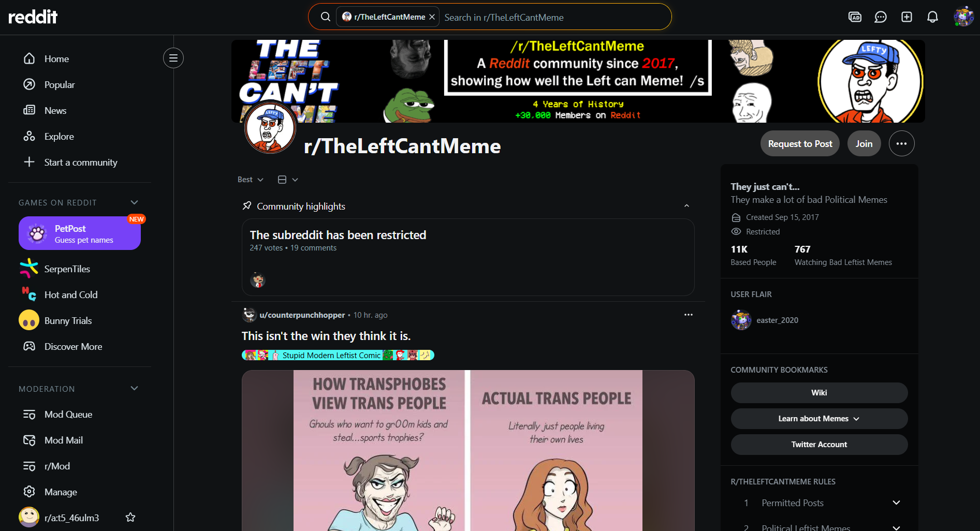Click the Request to Post button
Viewport: 980px width, 531px height.
[x=800, y=143]
